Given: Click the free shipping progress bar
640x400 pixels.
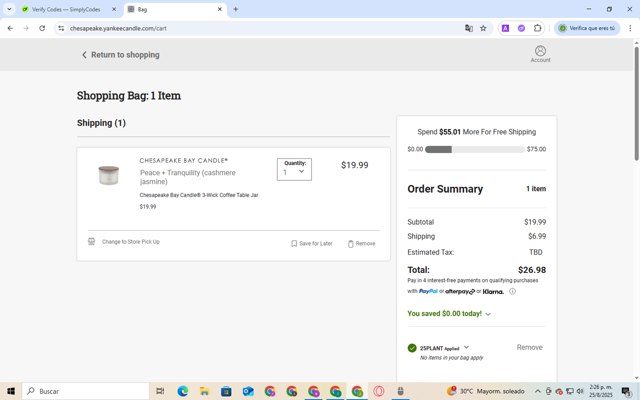Looking at the screenshot, I should pyautogui.click(x=474, y=149).
